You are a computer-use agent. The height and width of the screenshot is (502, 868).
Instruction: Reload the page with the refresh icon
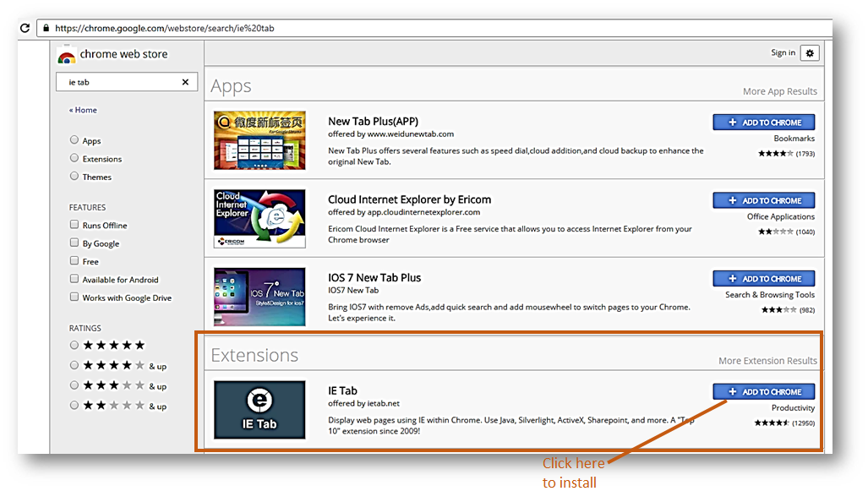(25, 28)
